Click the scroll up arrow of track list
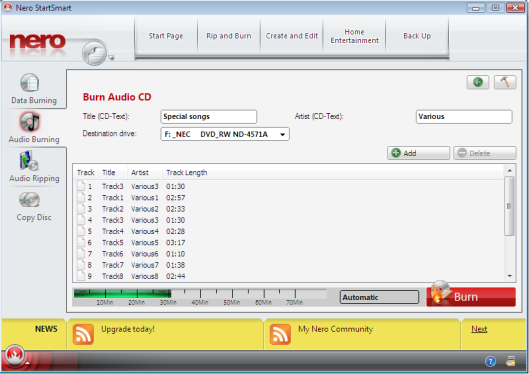 click(x=509, y=170)
